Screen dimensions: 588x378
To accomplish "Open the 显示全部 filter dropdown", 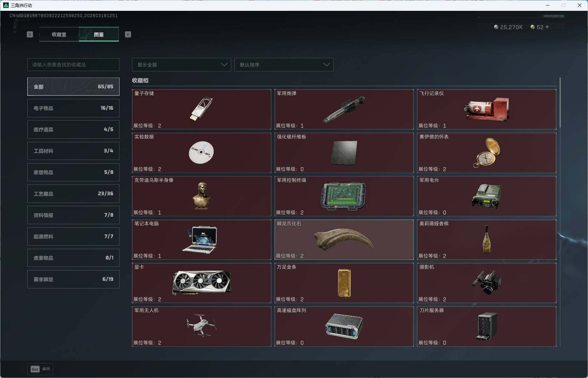I will pyautogui.click(x=181, y=65).
